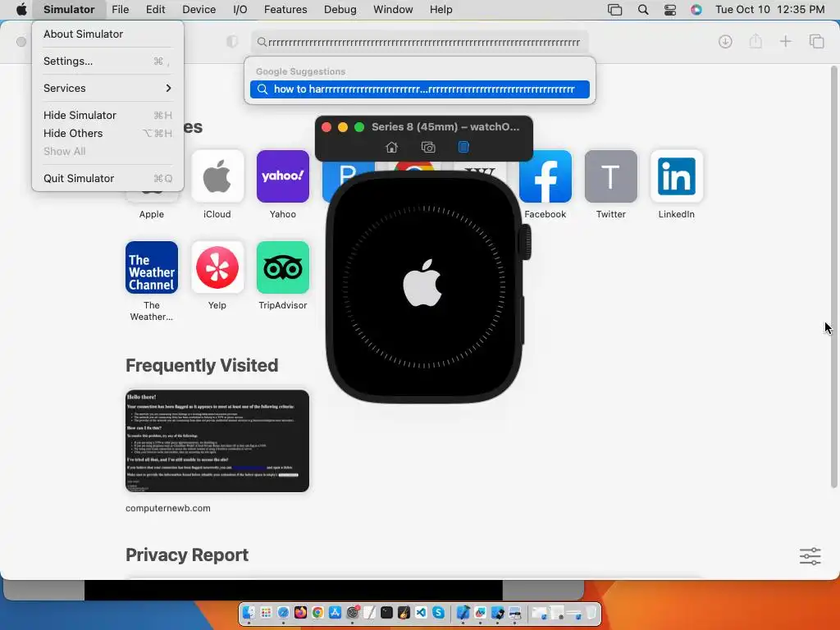Open Spotlight search in menu bar
Viewport: 840px width, 630px height.
click(643, 10)
